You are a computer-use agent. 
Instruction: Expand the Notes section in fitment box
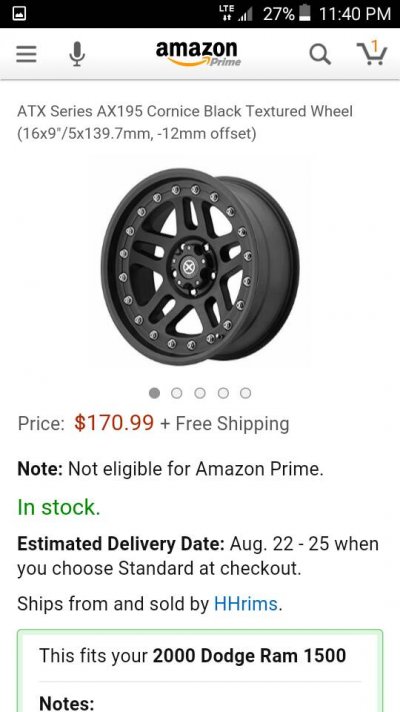[x=67, y=703]
